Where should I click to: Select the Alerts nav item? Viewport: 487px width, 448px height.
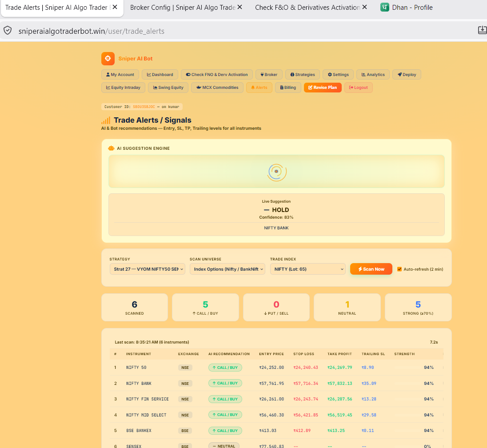pyautogui.click(x=259, y=88)
